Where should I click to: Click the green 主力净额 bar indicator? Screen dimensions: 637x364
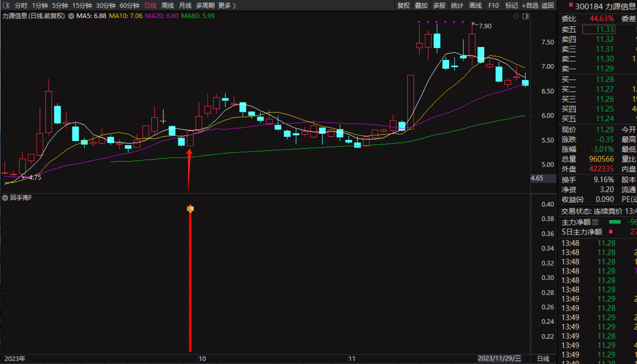(x=615, y=222)
